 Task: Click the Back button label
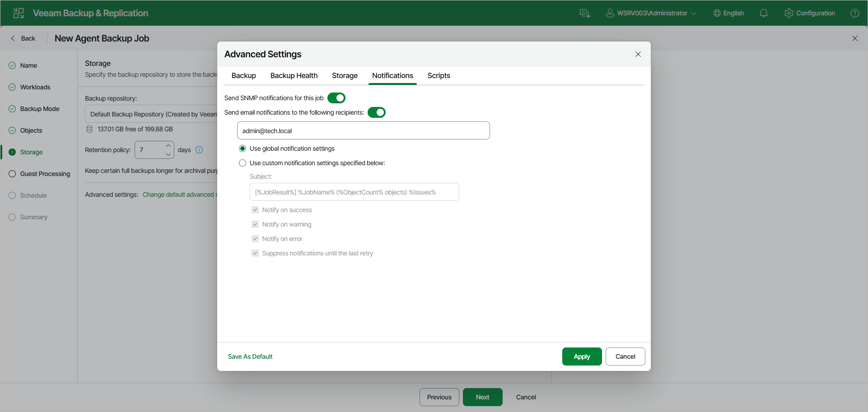[28, 38]
